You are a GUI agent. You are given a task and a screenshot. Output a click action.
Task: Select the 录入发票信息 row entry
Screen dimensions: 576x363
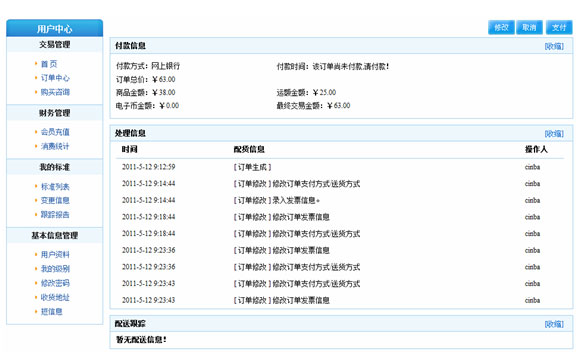(x=277, y=200)
